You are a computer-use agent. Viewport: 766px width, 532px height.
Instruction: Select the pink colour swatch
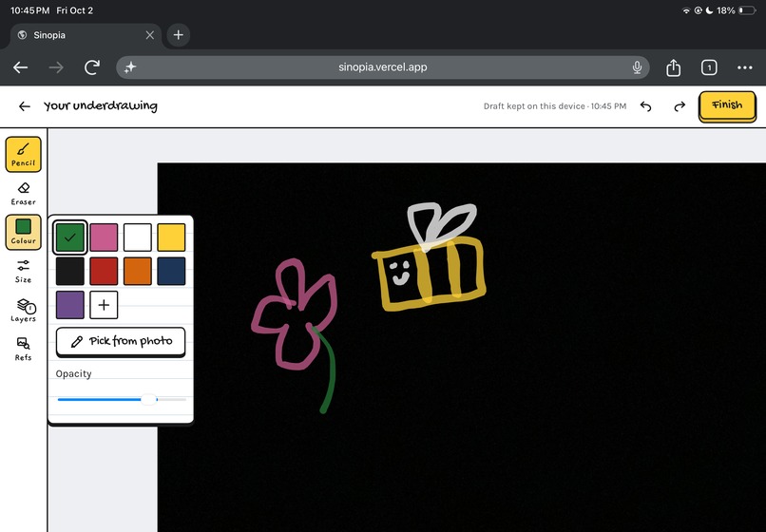point(104,237)
